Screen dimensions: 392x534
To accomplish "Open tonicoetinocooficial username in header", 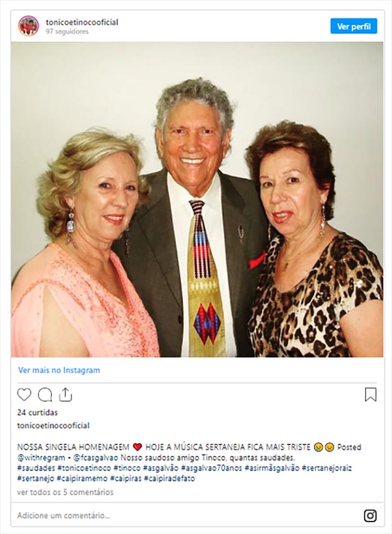I will [82, 22].
